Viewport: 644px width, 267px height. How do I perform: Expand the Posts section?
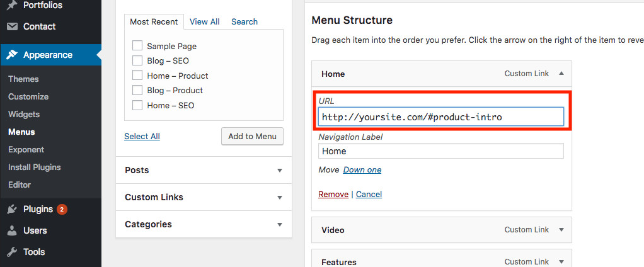tap(279, 171)
